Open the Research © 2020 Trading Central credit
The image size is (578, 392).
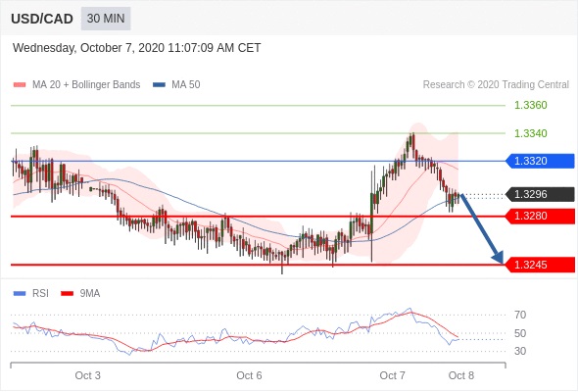pyautogui.click(x=496, y=85)
